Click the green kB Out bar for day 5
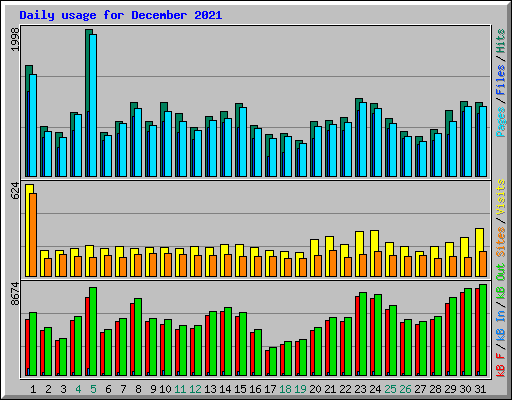 click(x=93, y=332)
